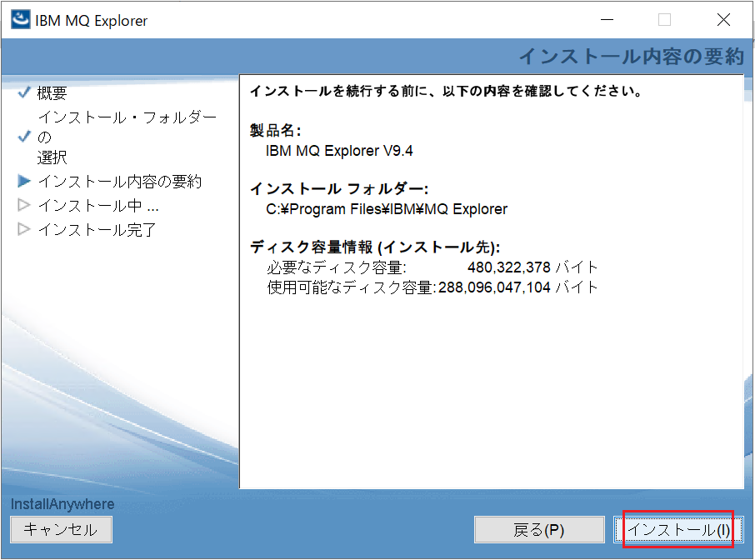Screen dimensions: 755x560
Task: Click the path C:¥Program Files¥IBM¥MQ Explorer
Action: pos(387,209)
